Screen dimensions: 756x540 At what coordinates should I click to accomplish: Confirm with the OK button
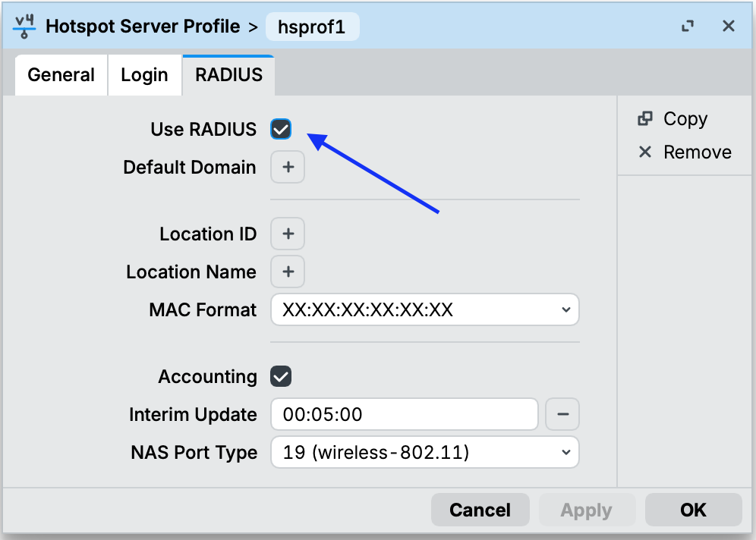tap(693, 510)
